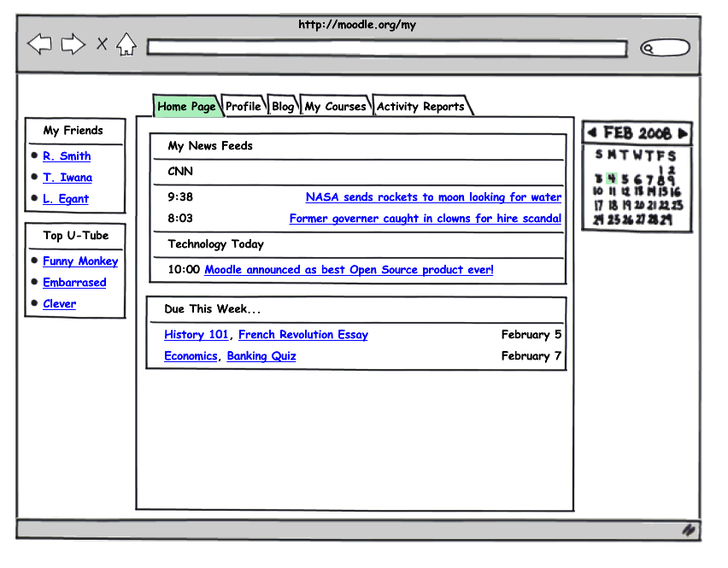Click the FEB 2008 calendar title

coord(637,133)
